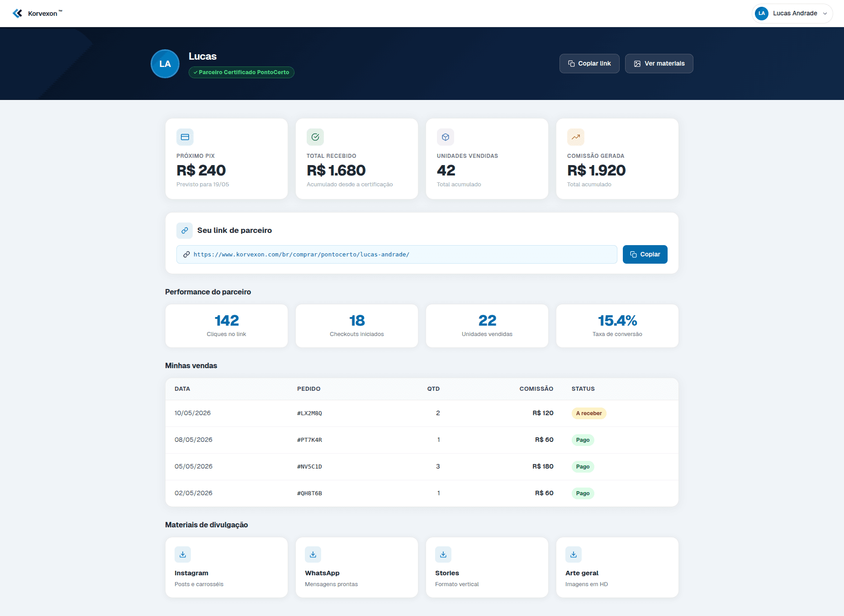Open Ver materiais button
Screen dimensions: 844x616
click(659, 63)
